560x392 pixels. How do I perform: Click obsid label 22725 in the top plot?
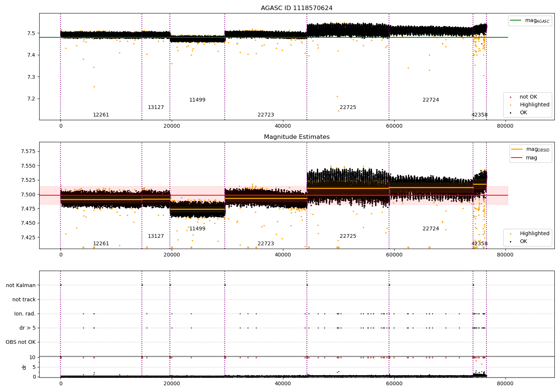coord(348,108)
